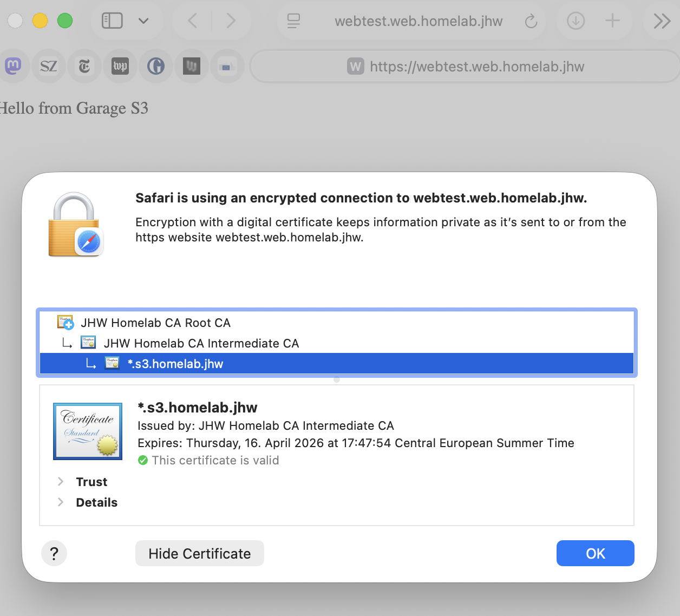The image size is (680, 616).
Task: Select JHW Homelab CA Intermediate CA
Action: point(201,344)
